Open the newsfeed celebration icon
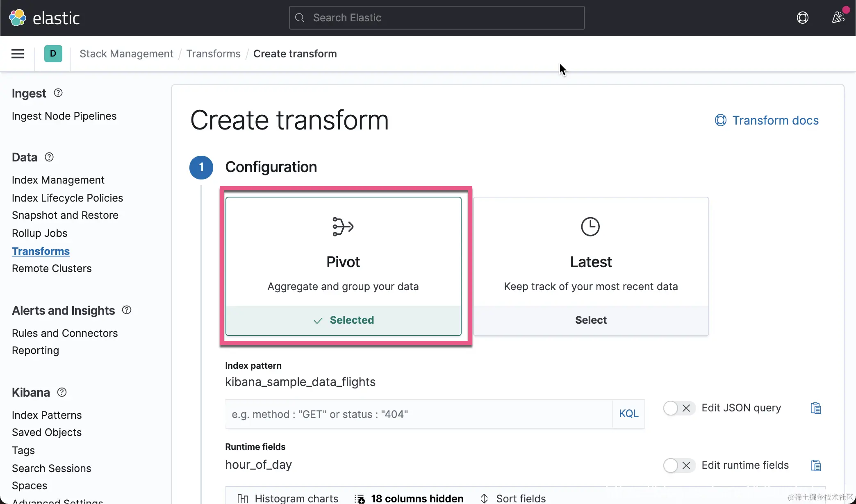 click(x=838, y=18)
